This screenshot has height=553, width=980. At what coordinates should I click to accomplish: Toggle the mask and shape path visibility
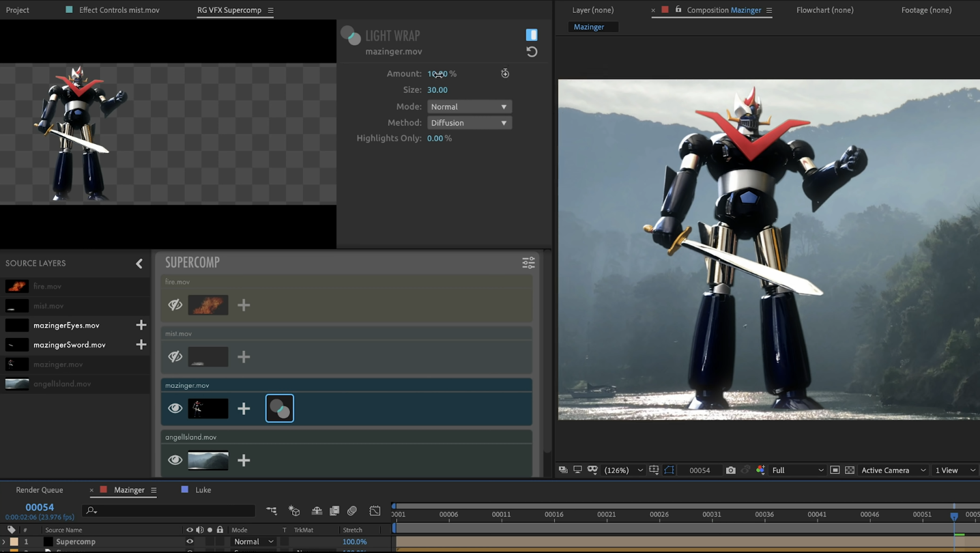pos(669,470)
